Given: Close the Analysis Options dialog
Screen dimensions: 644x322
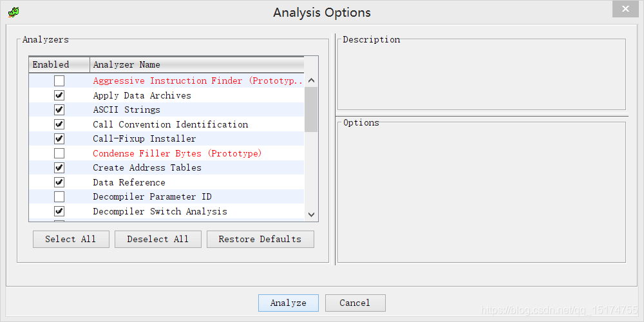Looking at the screenshot, I should pyautogui.click(x=625, y=8).
